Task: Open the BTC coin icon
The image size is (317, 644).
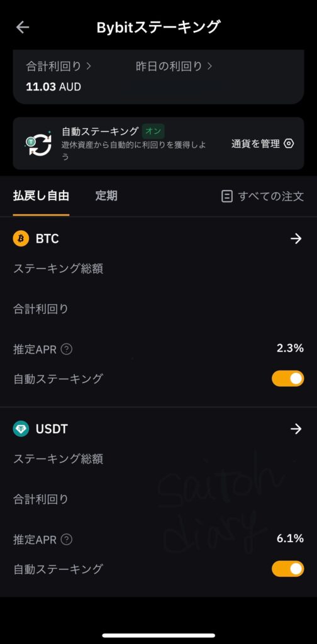Action: coord(21,238)
